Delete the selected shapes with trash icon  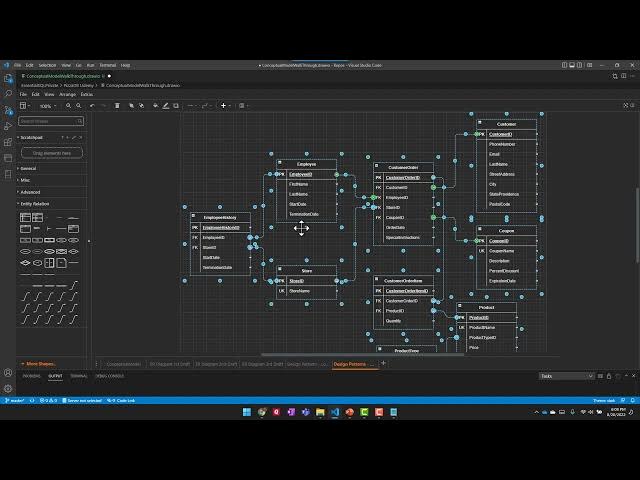(x=117, y=106)
